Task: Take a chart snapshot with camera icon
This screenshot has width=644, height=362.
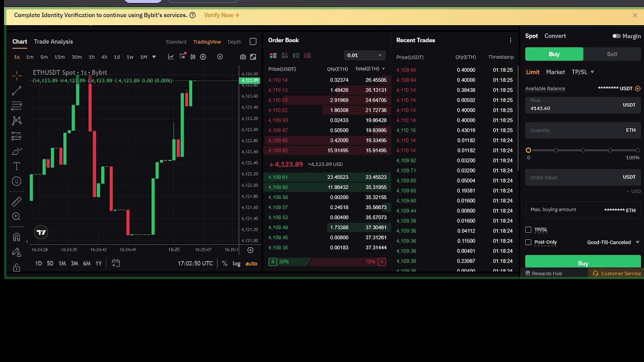Action: (x=243, y=57)
